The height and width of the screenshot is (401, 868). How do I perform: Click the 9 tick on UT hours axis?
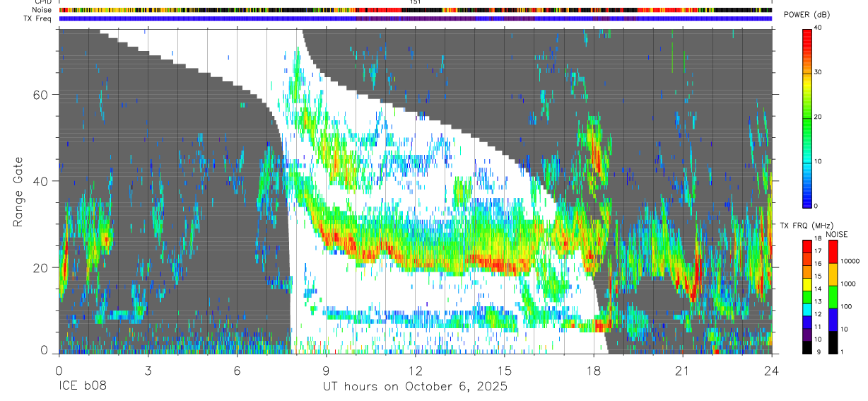[x=326, y=370]
